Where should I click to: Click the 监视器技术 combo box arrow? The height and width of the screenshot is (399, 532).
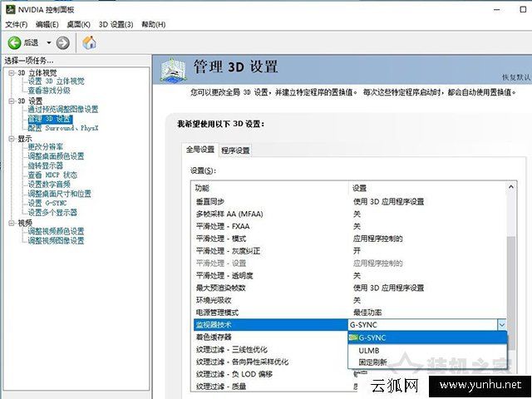502,325
